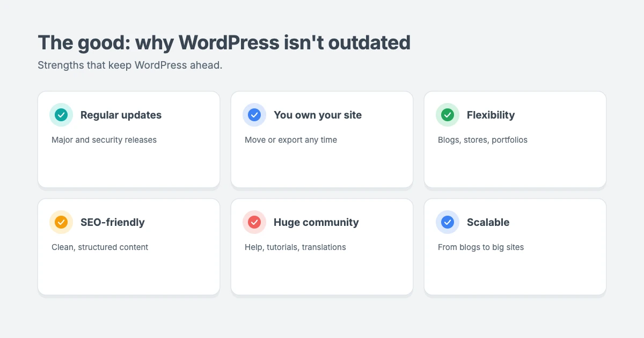Click the 'Major and security releases' description
Image resolution: width=644 pixels, height=338 pixels.
[104, 140]
